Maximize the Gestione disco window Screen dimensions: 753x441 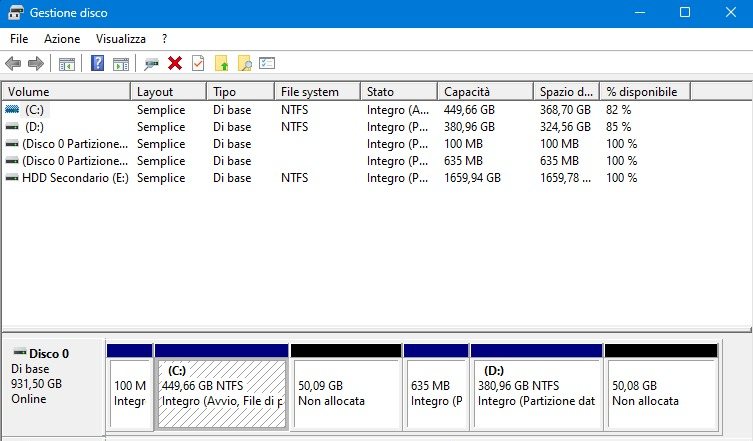[x=685, y=13]
